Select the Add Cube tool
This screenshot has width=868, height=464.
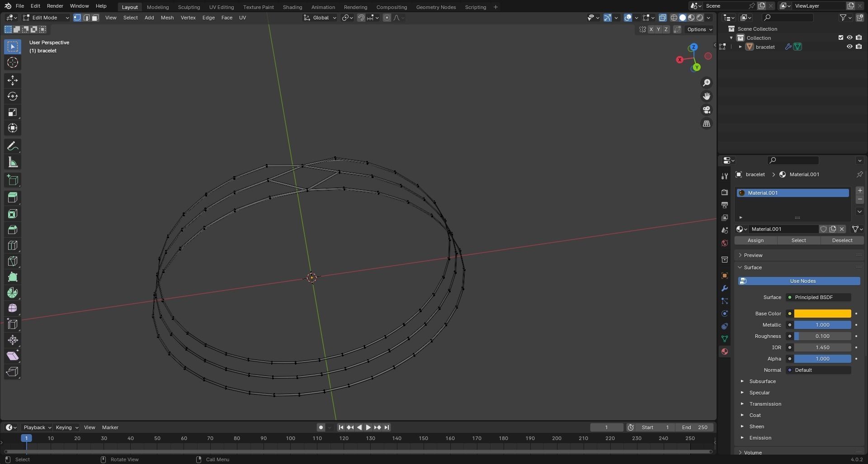click(12, 180)
